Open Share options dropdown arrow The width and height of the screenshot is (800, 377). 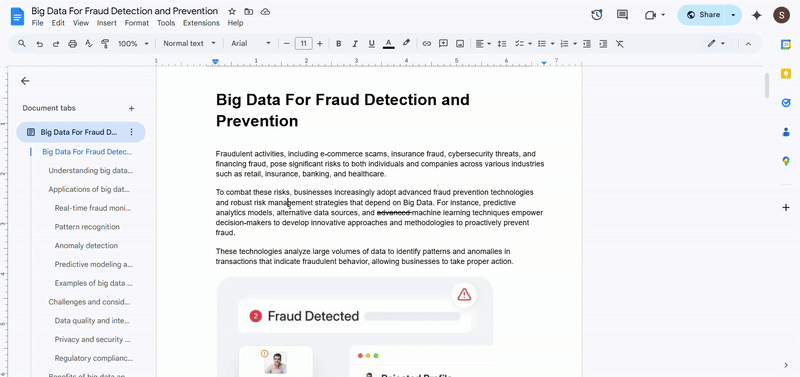pos(733,15)
